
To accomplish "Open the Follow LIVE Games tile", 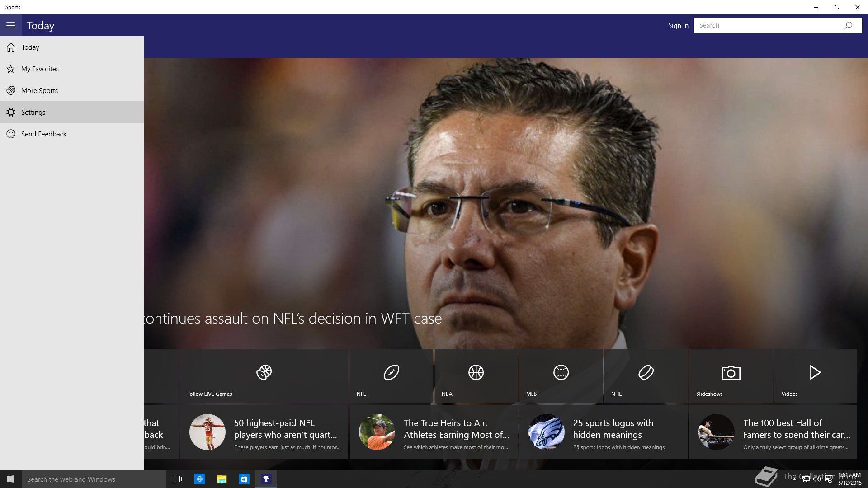I will pyautogui.click(x=264, y=376).
